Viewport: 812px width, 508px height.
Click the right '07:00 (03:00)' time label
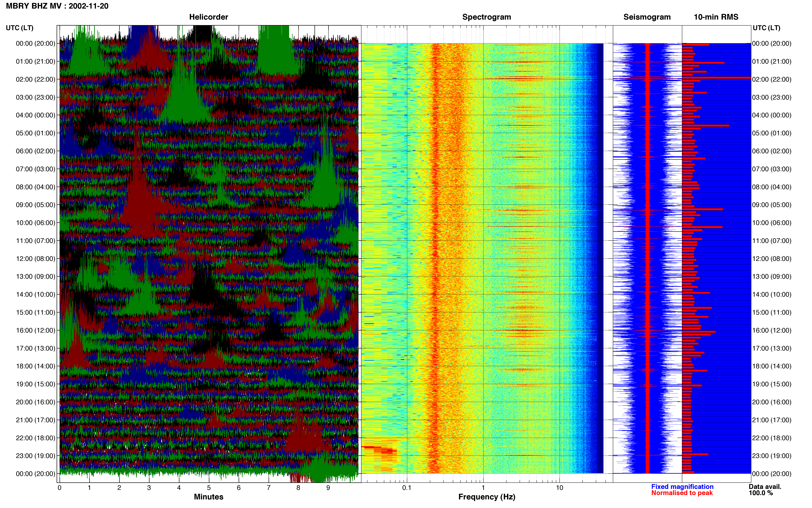(x=772, y=169)
